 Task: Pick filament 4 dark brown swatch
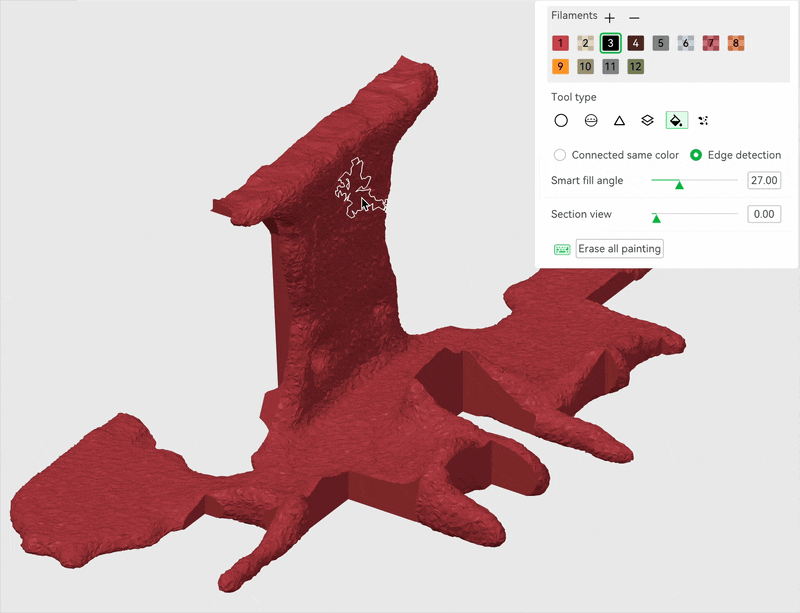(635, 43)
